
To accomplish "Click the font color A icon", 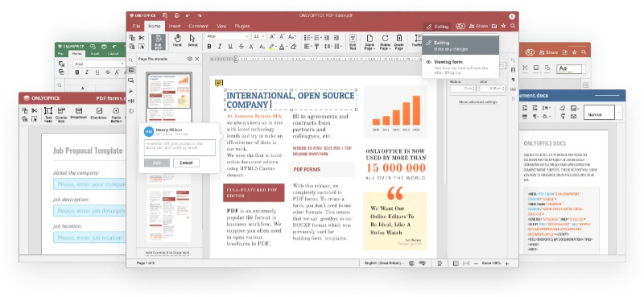I will pyautogui.click(x=282, y=47).
